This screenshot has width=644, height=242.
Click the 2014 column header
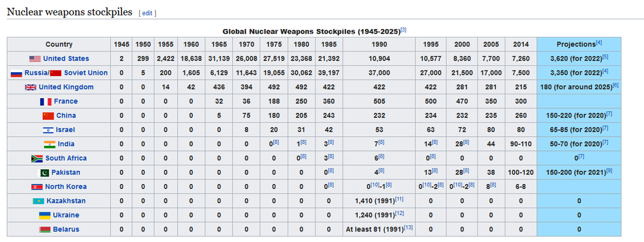point(521,45)
